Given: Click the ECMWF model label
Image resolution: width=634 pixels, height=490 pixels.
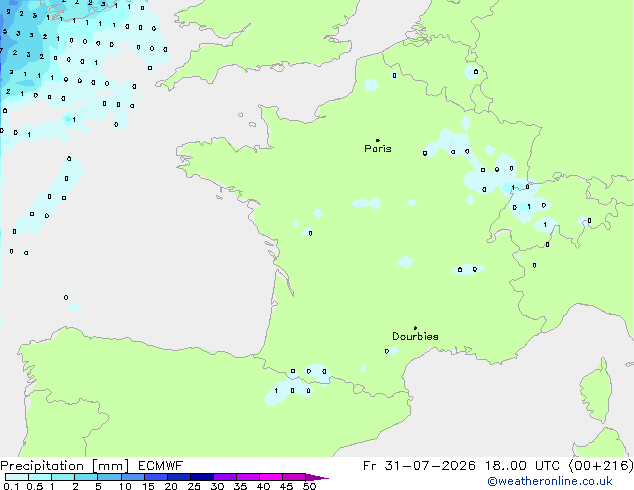Looking at the screenshot, I should [160, 466].
